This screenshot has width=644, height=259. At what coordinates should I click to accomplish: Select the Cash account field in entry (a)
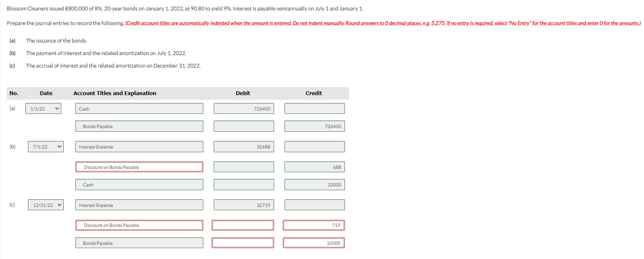coord(139,108)
